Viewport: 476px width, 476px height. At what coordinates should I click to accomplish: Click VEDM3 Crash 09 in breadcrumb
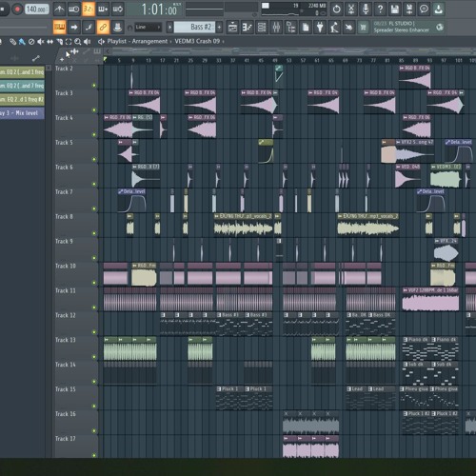pyautogui.click(x=197, y=41)
